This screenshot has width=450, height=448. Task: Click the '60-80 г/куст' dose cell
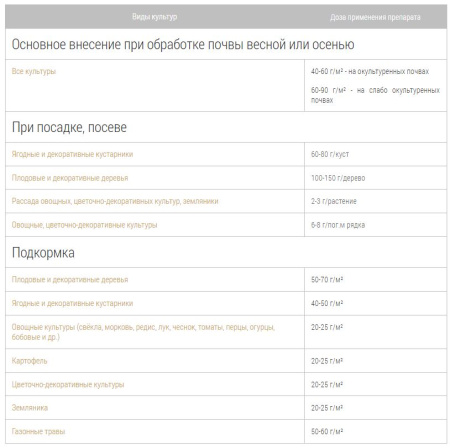pos(330,154)
